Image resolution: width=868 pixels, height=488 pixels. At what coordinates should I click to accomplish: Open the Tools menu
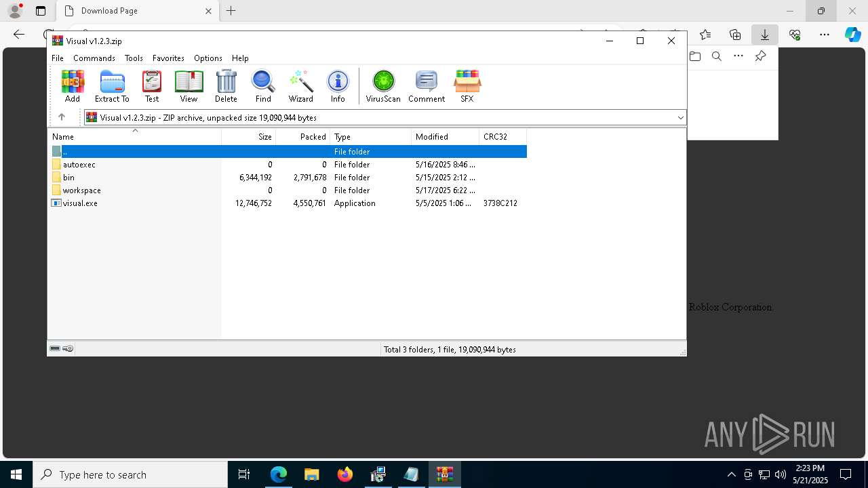(x=134, y=58)
